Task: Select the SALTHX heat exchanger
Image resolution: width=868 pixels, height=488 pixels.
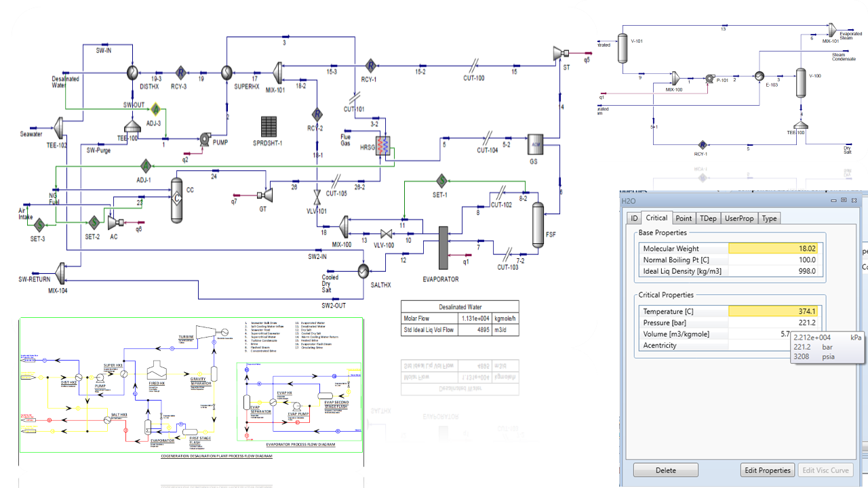Action: (363, 270)
